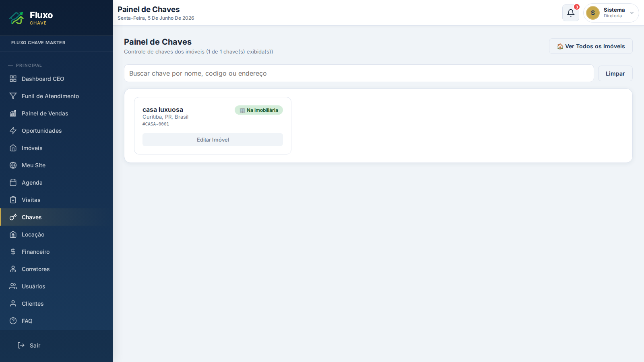Screen dimensions: 644x362
Task: Click Editar Imóvel on casa luxuosa
Action: tap(213, 140)
